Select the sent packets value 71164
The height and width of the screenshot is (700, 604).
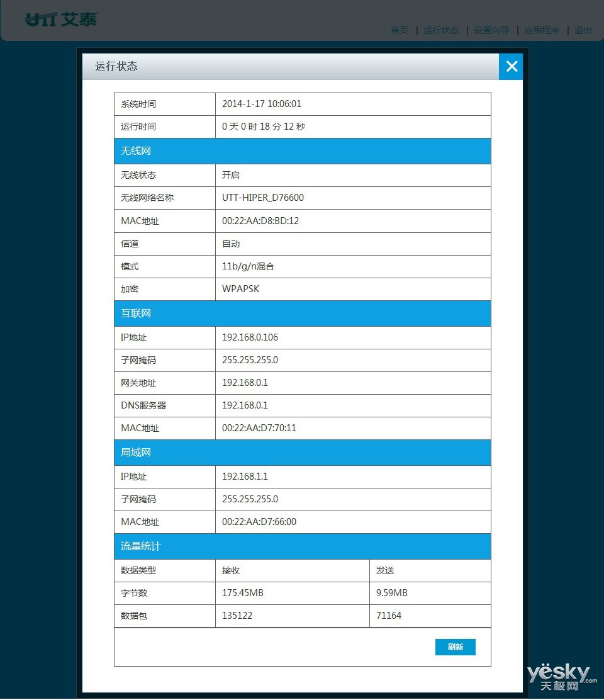click(389, 616)
